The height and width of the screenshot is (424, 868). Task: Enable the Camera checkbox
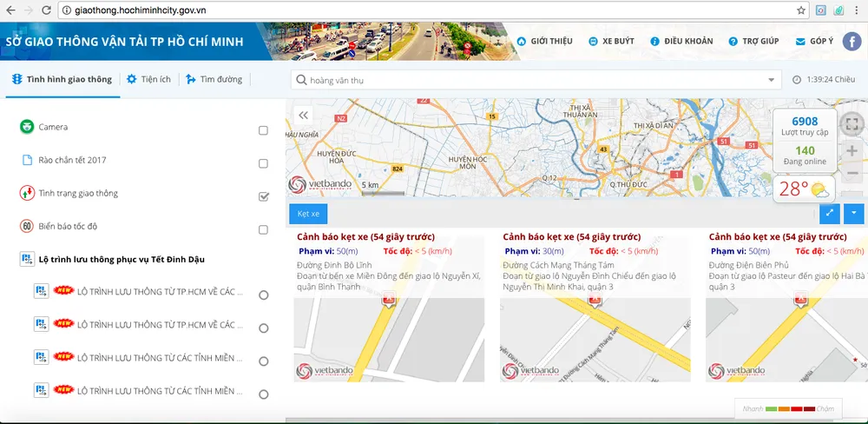[263, 130]
